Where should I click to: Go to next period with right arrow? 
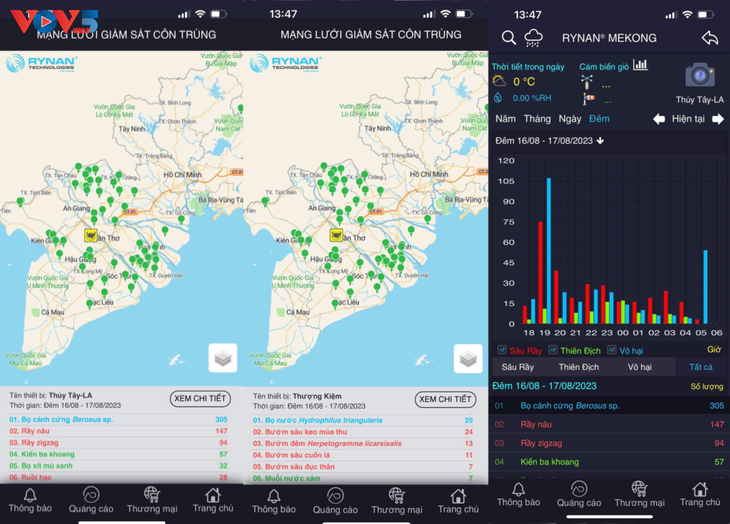click(717, 119)
